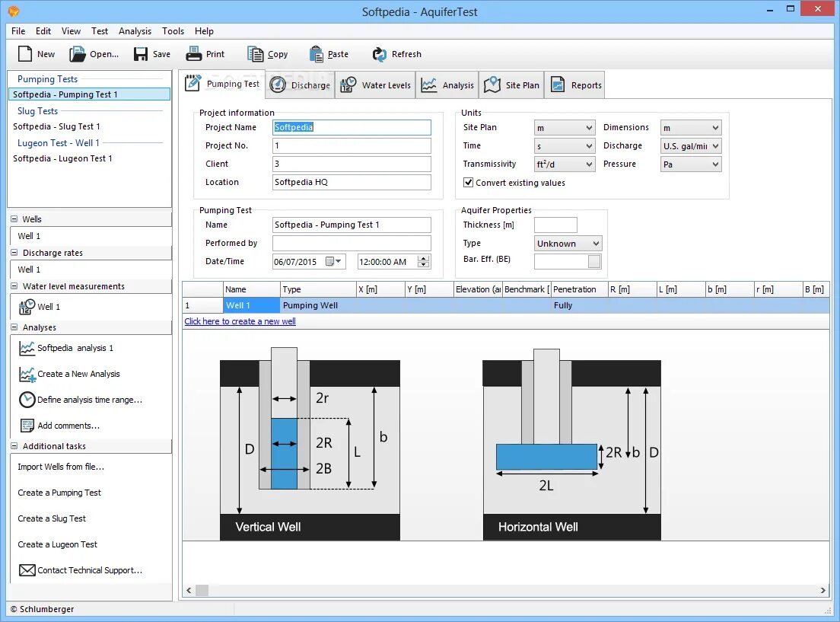Click the Contact Technical Support envelope icon

tap(27, 570)
